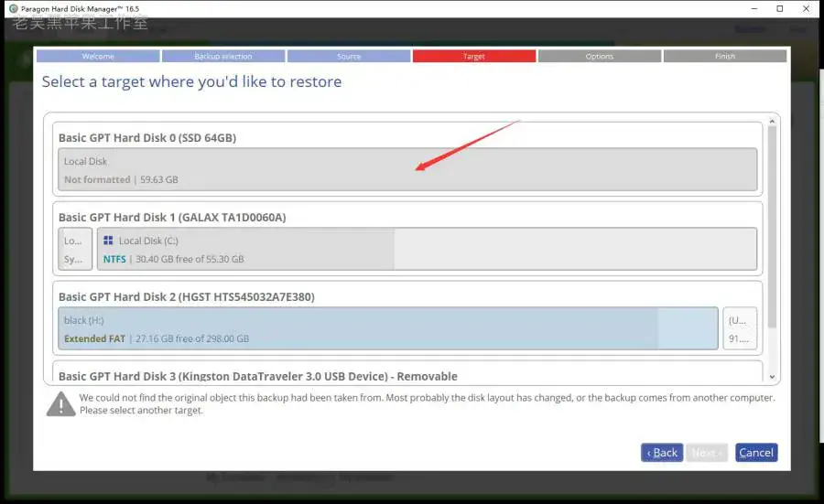Pick the black (H:) Extended FAT partition
The height and width of the screenshot is (504, 824).
pyautogui.click(x=388, y=328)
